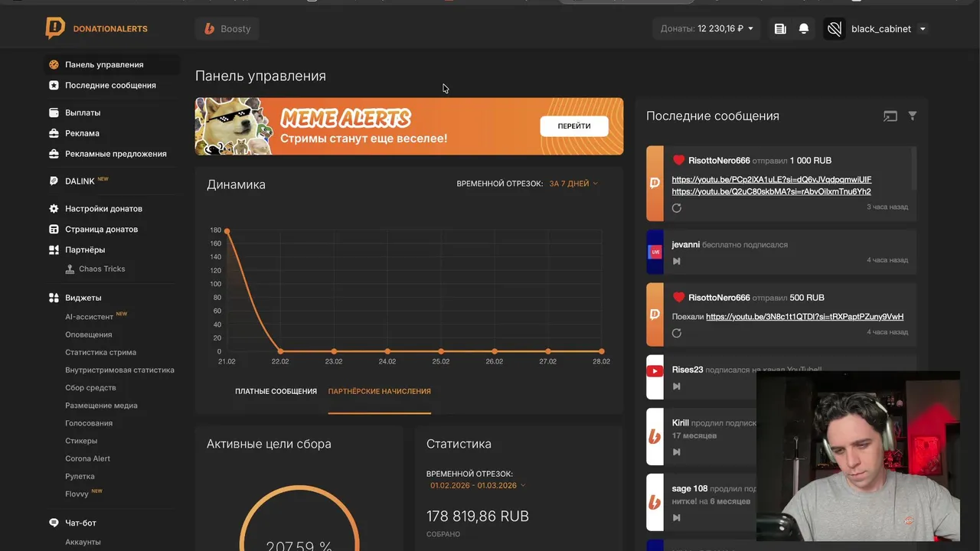Open the youtu.be/Q2uC80skbMA link

click(x=771, y=191)
